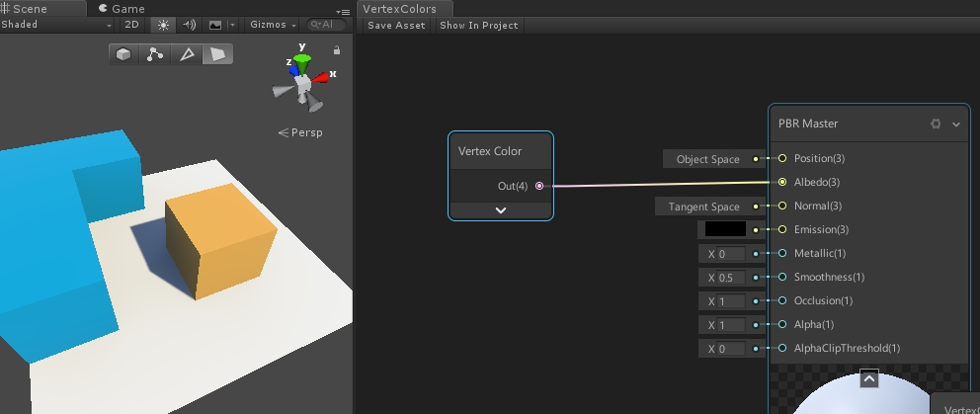
Task: Click the PBR Master sphere preview
Action: click(x=865, y=397)
